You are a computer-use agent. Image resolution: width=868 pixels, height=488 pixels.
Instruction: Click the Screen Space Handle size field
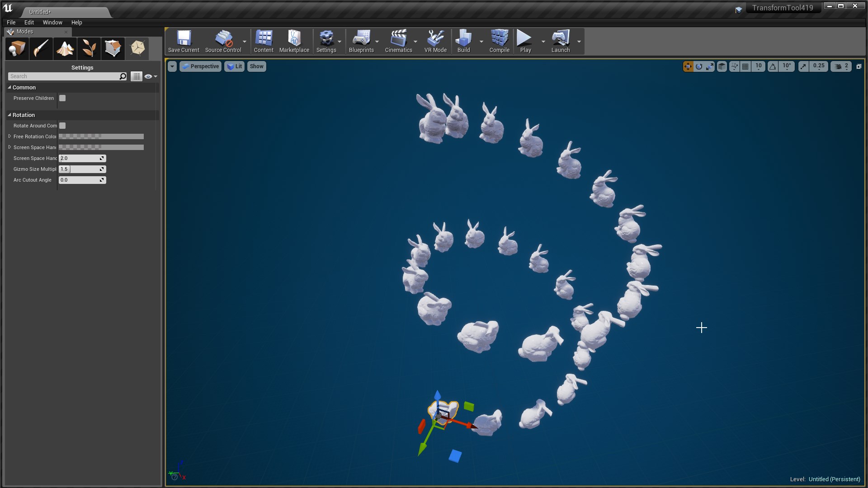82,158
